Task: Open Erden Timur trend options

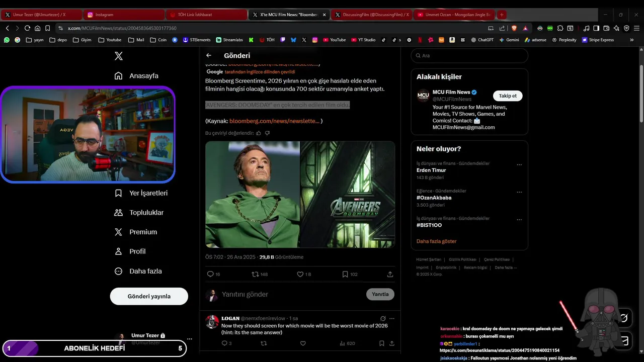Action: click(x=519, y=165)
